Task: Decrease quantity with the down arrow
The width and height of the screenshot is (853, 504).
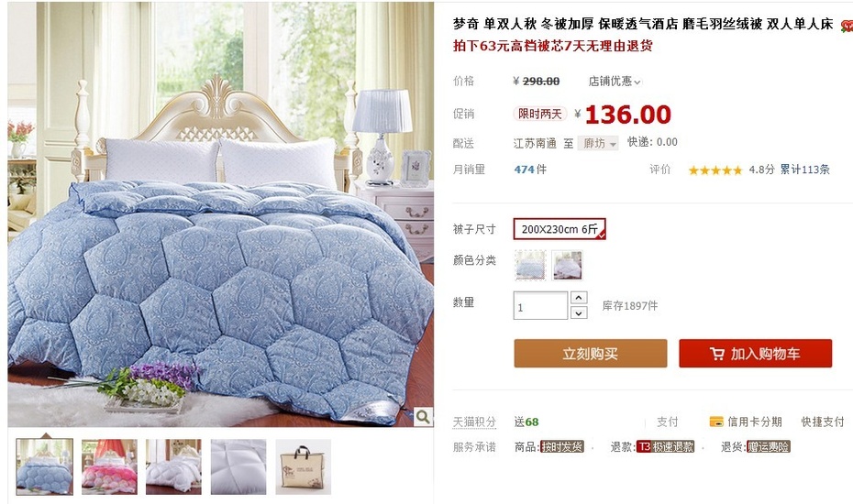Action: (579, 313)
